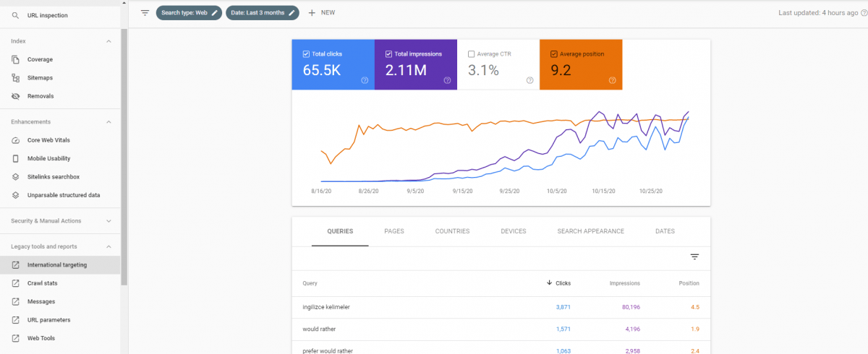Click the filter icon left of Search type
868x354 pixels.
[x=145, y=12]
